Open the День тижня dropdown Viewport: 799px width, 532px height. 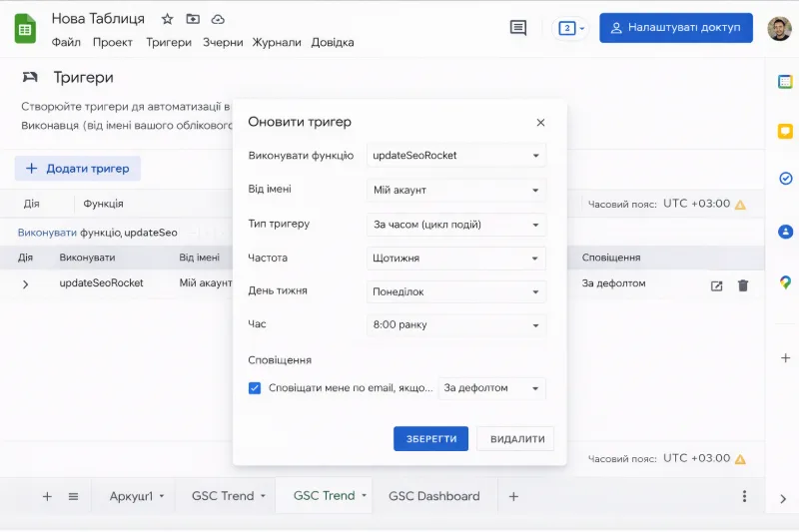456,292
